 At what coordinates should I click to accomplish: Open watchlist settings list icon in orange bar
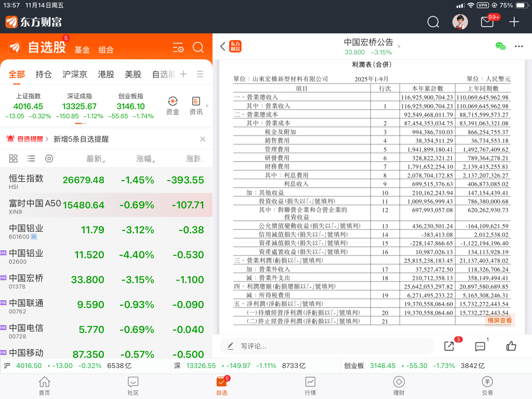click(x=178, y=47)
